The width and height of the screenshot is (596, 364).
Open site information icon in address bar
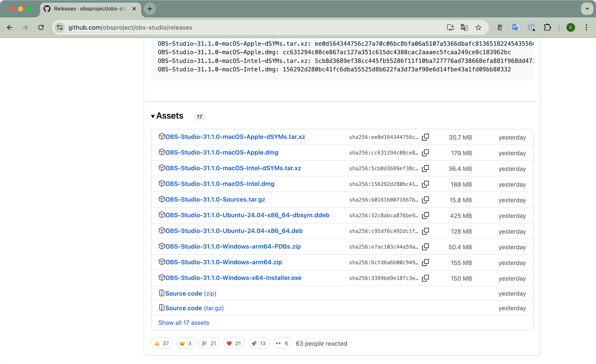coord(60,27)
